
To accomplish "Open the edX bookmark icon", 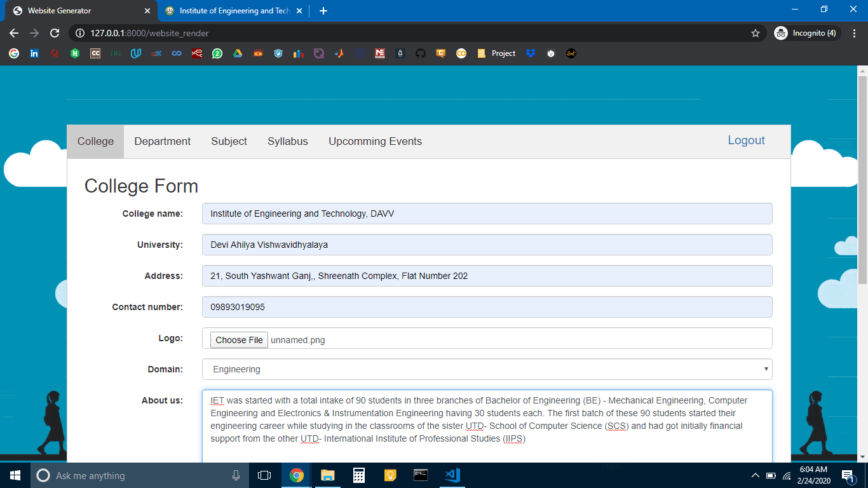I will (x=156, y=53).
